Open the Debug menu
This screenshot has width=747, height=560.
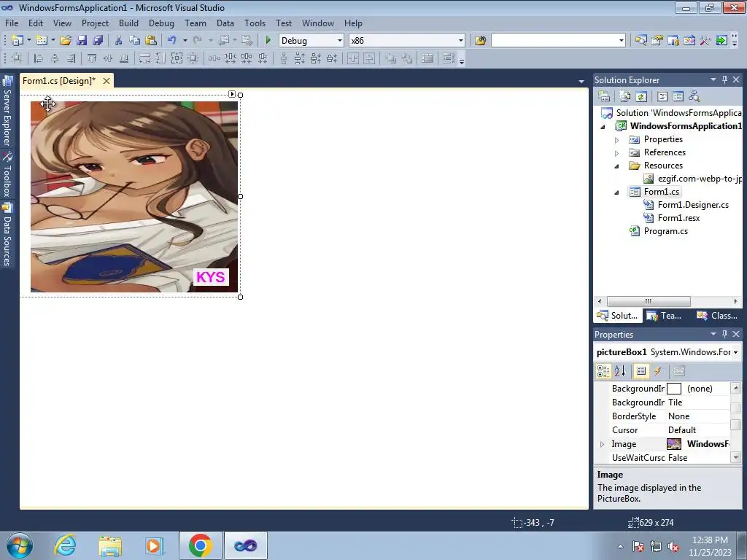(161, 23)
